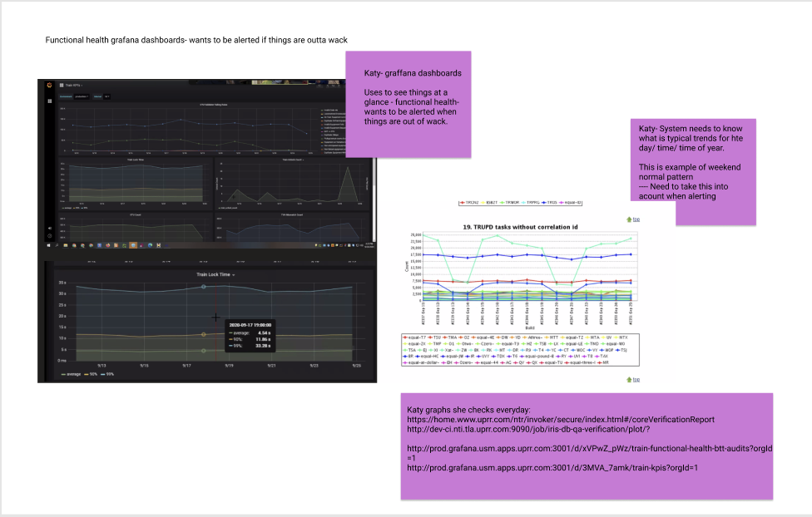Click the '2020-09-17 19:00:00' tooltip timestamp
The image size is (812, 517).
(250, 325)
